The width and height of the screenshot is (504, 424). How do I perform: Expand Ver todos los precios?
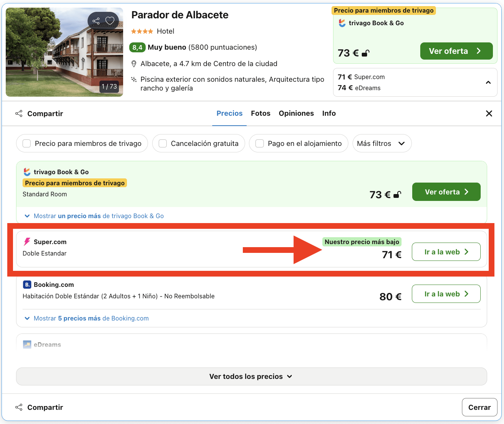coord(251,377)
